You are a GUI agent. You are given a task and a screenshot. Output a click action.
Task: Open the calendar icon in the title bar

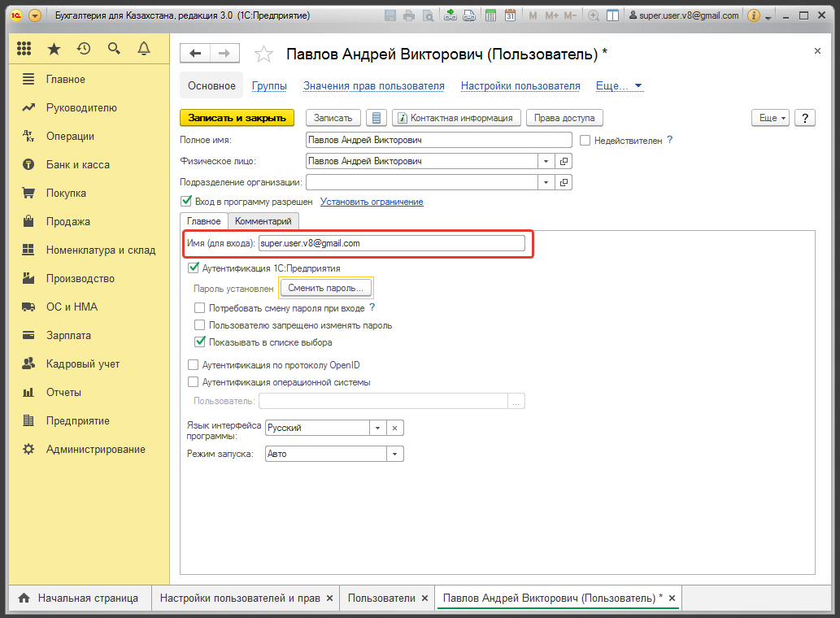coord(510,15)
